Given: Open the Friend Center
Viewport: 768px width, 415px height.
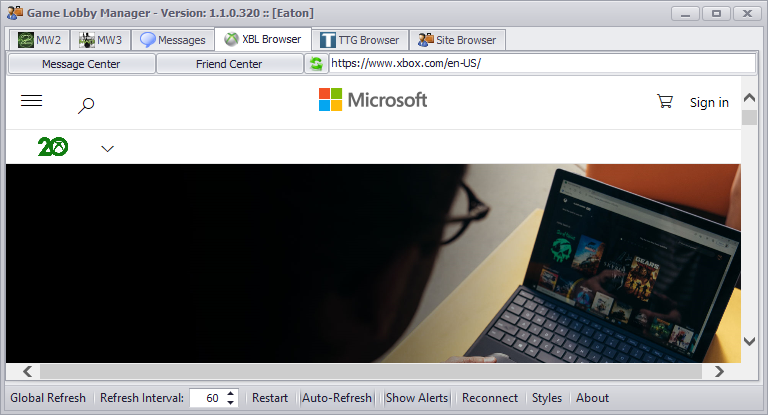Looking at the screenshot, I should coord(229,64).
